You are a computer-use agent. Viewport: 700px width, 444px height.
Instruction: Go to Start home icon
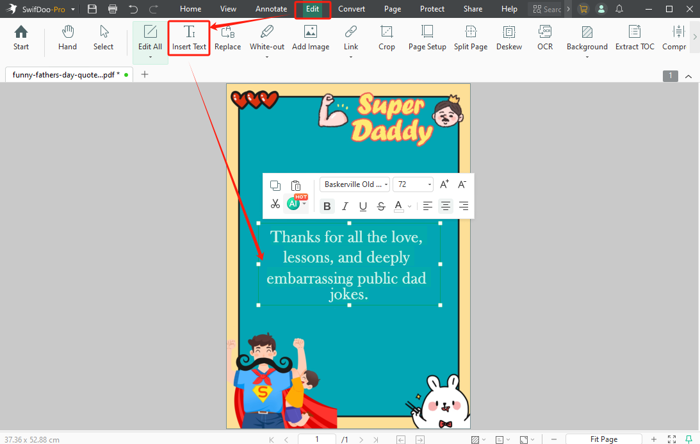21,38
